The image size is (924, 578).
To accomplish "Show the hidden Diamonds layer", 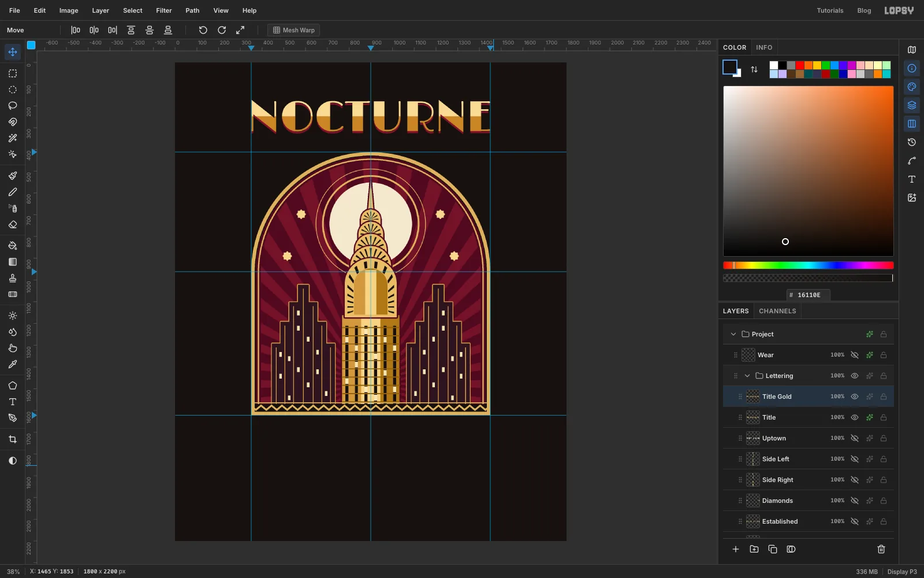I will coord(855,501).
